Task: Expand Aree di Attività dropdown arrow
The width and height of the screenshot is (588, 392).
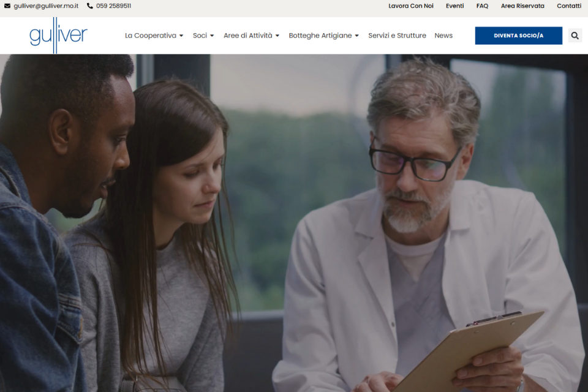Action: (x=277, y=36)
